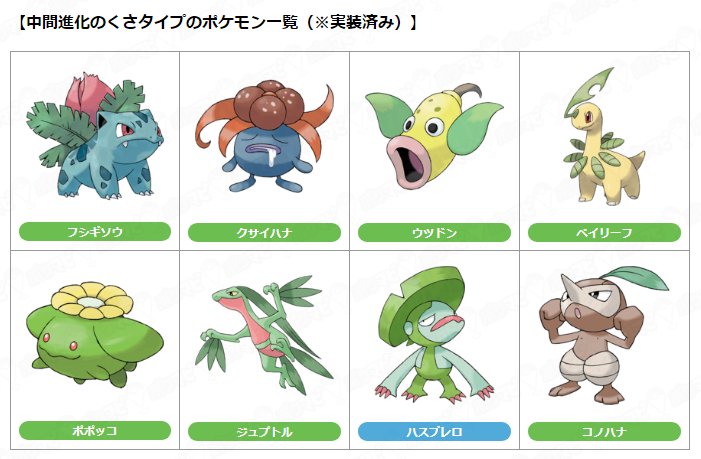Click the クサイハナ Pokémon image
701x459 pixels.
pos(265,136)
